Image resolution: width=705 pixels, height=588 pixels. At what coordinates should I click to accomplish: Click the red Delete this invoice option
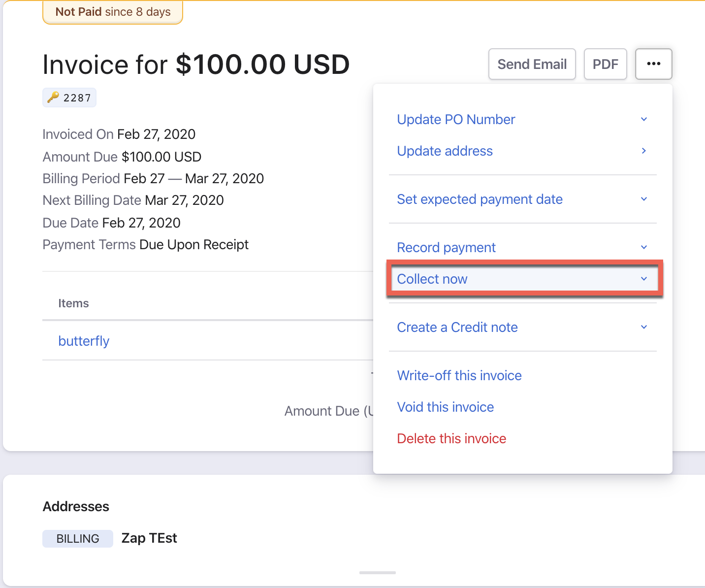tap(451, 438)
